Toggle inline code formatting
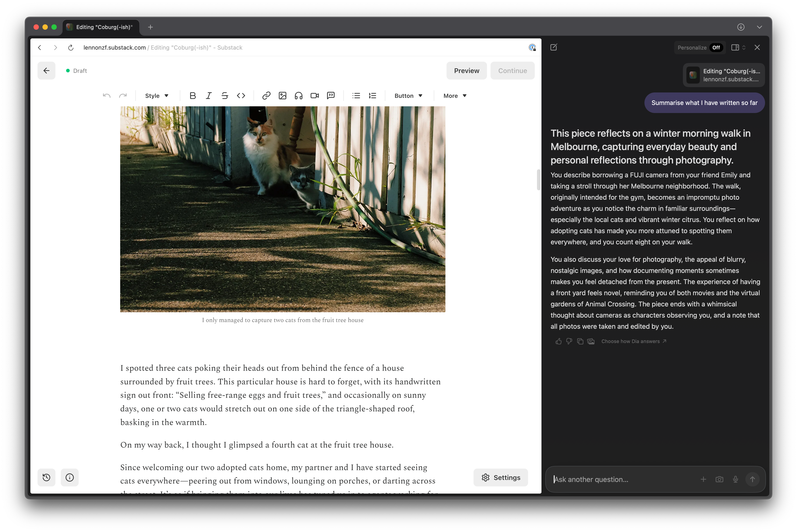 point(241,96)
